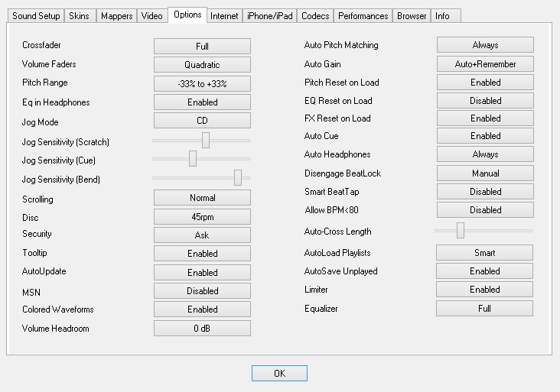Toggle the Smart BeatTap setting

pos(485,192)
